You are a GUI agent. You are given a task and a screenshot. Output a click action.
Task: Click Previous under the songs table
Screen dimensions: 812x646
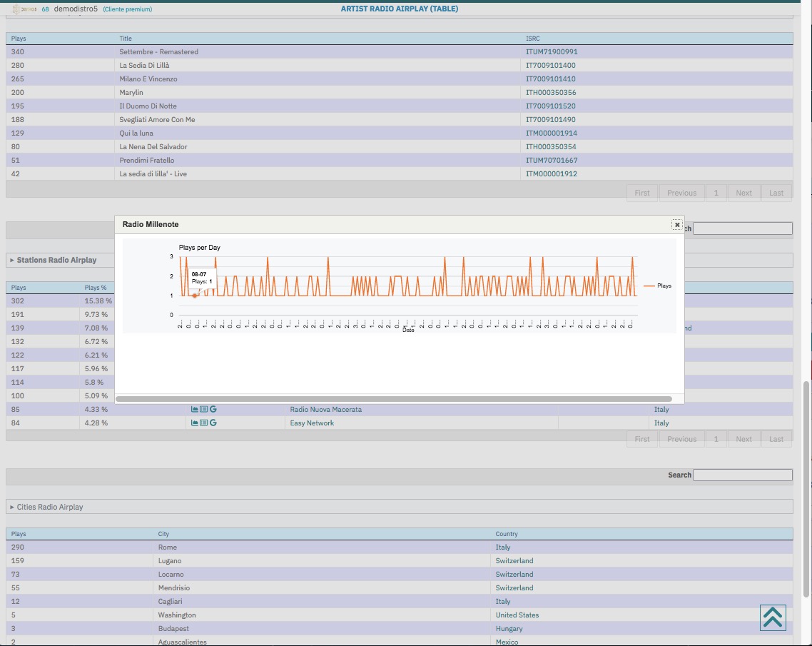[x=681, y=193]
